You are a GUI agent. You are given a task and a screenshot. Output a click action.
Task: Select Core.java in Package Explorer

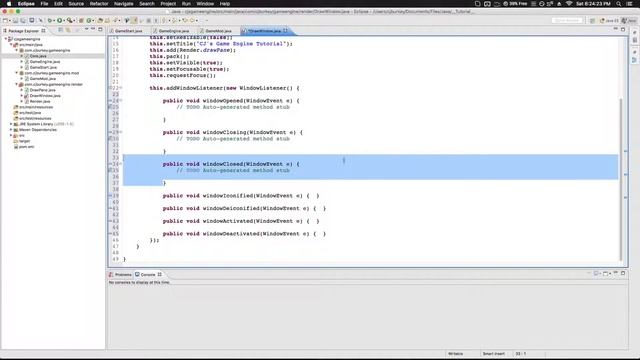(38, 56)
